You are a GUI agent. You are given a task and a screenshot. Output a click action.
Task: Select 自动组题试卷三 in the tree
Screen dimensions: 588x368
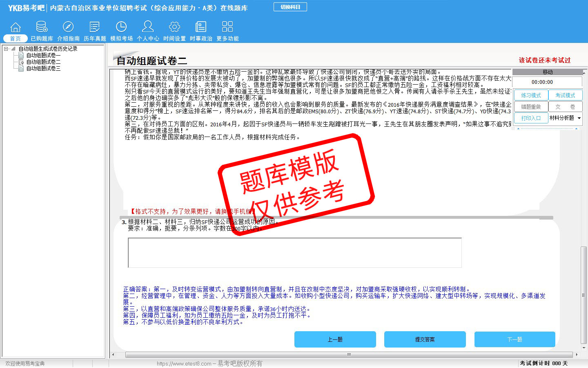coord(43,68)
